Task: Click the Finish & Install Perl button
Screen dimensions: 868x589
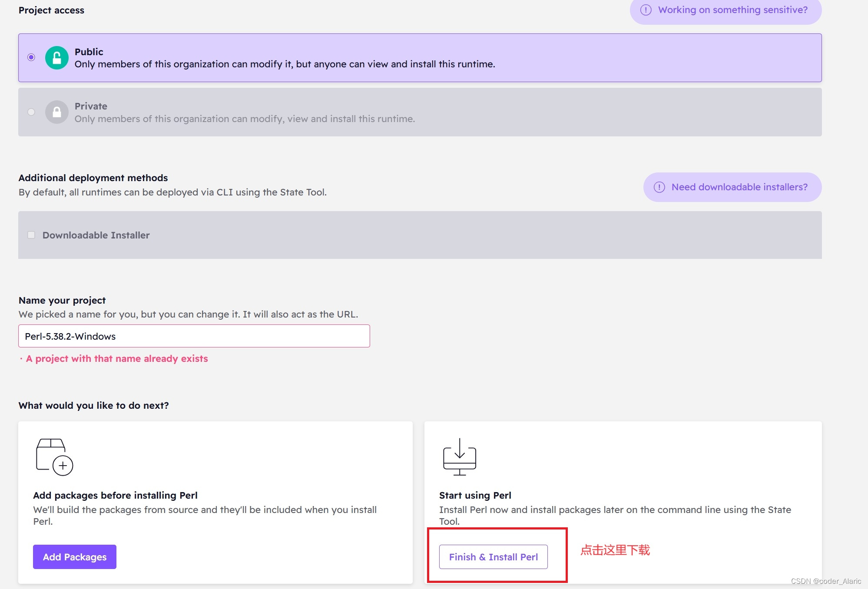Action: click(494, 557)
